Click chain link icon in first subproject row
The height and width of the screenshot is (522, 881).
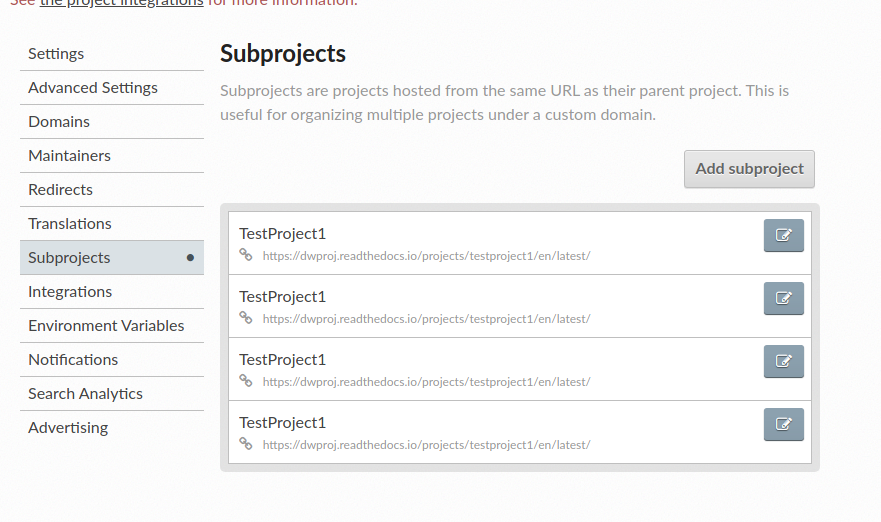[x=246, y=255]
